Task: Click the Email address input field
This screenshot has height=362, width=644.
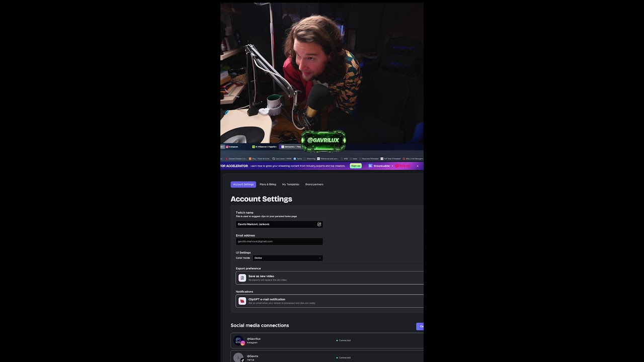Action: 279,241
